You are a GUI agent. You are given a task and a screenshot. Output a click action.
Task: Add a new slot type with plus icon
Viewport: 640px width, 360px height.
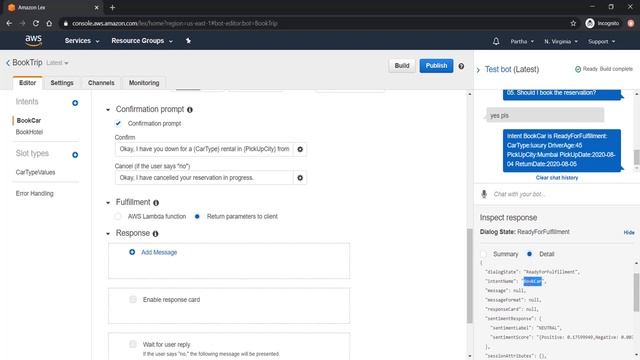pyautogui.click(x=75, y=155)
